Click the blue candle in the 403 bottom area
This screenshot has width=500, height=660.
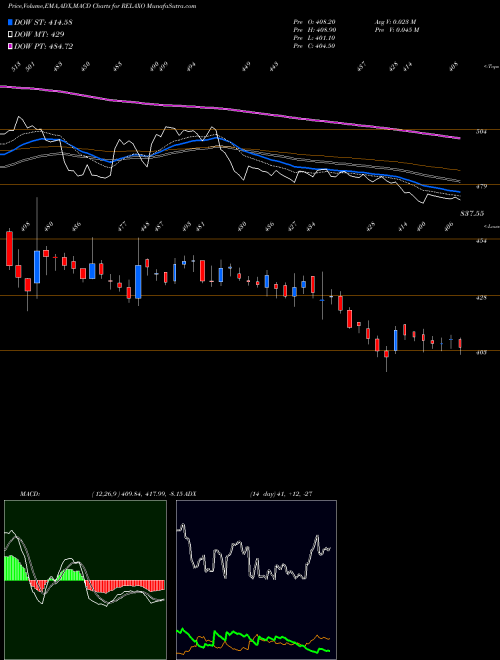(x=396, y=340)
